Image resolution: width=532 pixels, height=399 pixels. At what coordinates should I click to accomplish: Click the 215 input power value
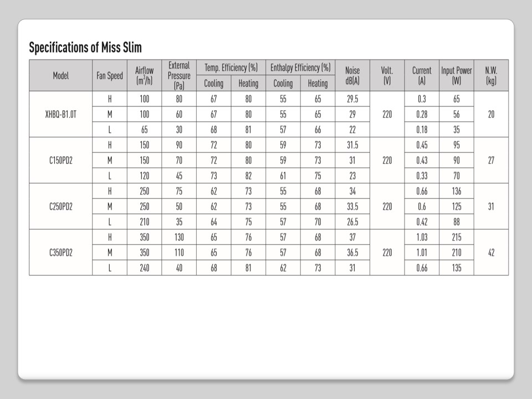[457, 237]
